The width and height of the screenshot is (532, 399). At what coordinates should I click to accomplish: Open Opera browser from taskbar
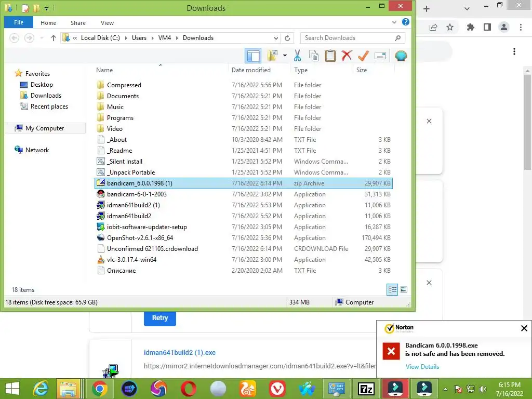[188, 389]
